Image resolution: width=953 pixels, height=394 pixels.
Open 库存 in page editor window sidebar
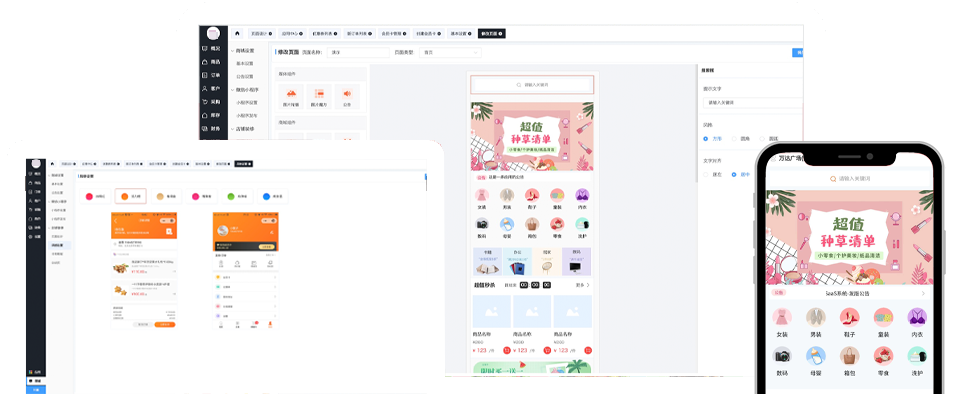tap(211, 115)
